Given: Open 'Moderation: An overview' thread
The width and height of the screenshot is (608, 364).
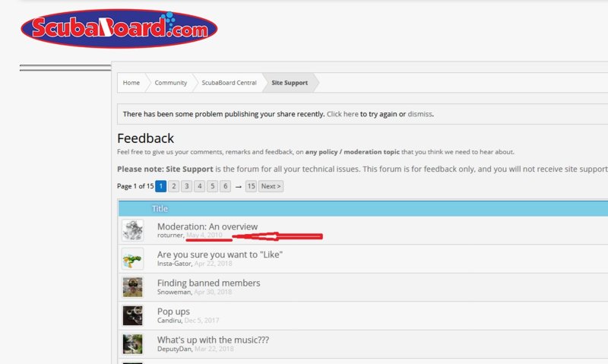Looking at the screenshot, I should [x=207, y=226].
